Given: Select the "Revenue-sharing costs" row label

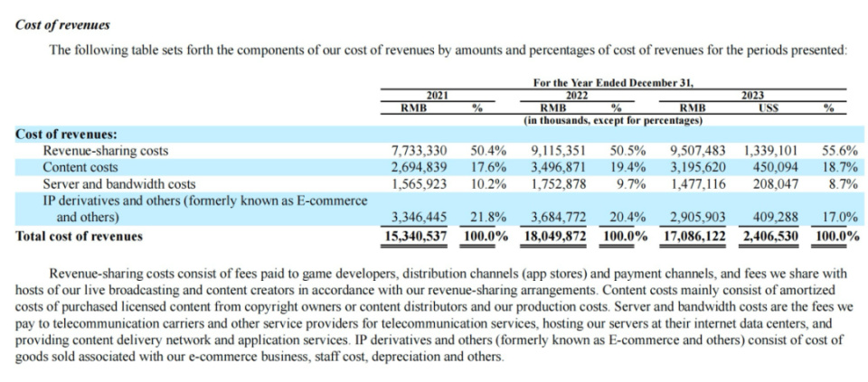Looking at the screenshot, I should click(x=105, y=151).
